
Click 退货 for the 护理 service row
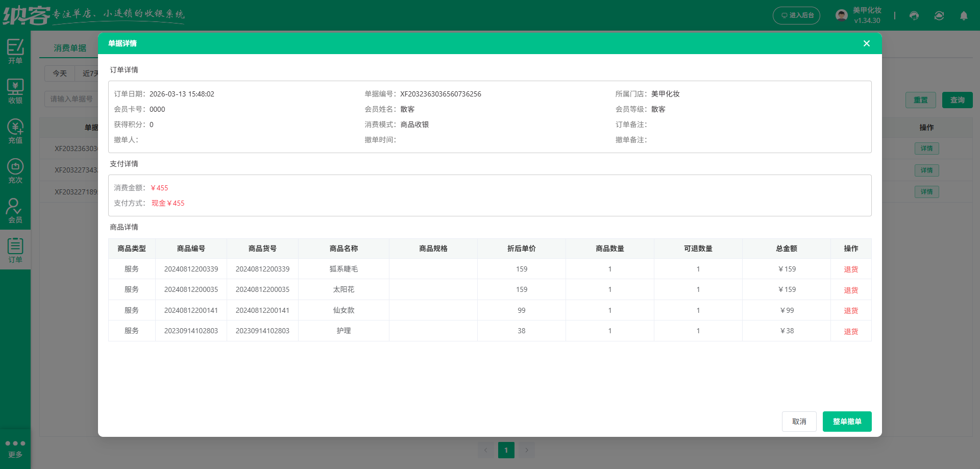[851, 331]
